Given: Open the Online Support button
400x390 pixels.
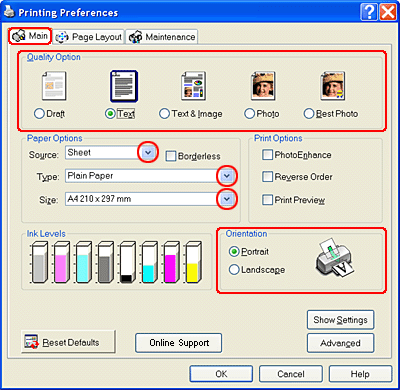Looking at the screenshot, I should click(179, 343).
